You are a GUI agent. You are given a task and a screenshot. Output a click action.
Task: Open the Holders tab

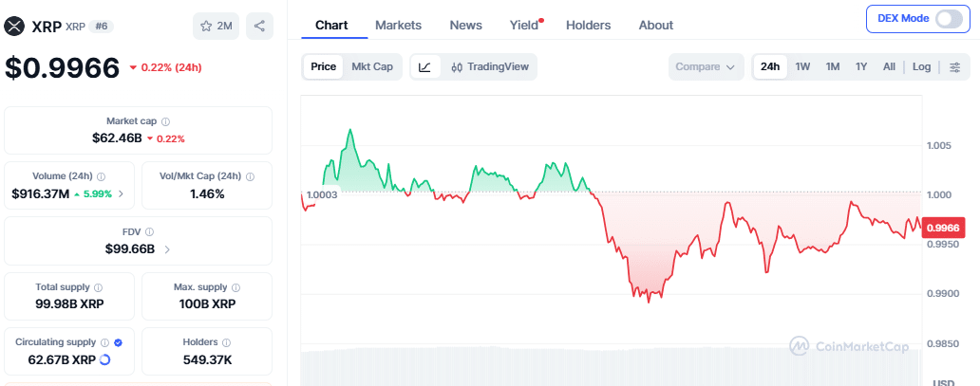click(588, 26)
